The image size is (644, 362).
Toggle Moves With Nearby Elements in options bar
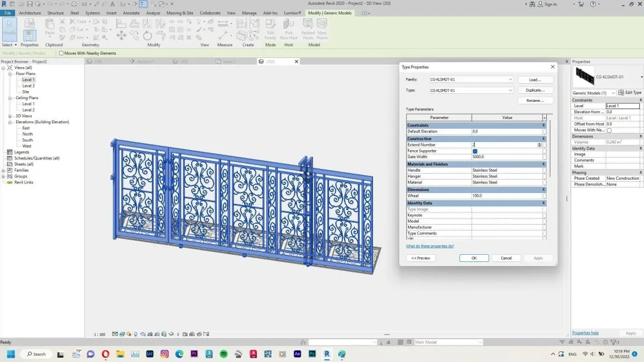tap(61, 53)
